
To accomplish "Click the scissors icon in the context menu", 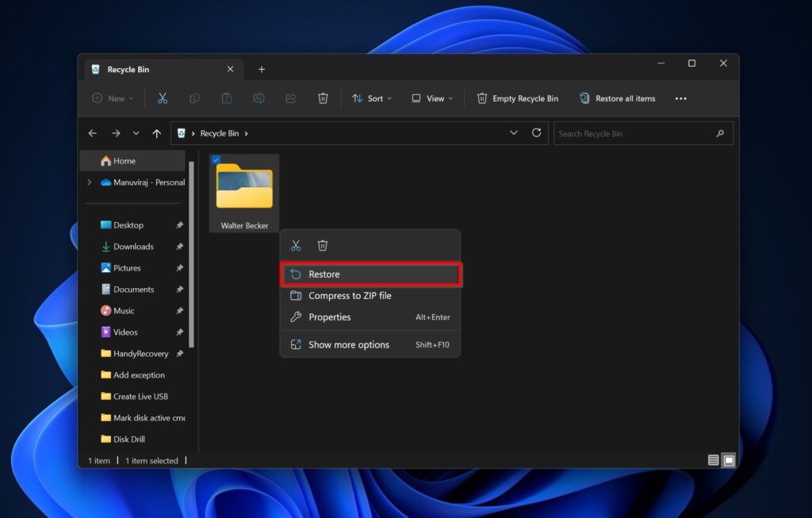I will point(296,246).
